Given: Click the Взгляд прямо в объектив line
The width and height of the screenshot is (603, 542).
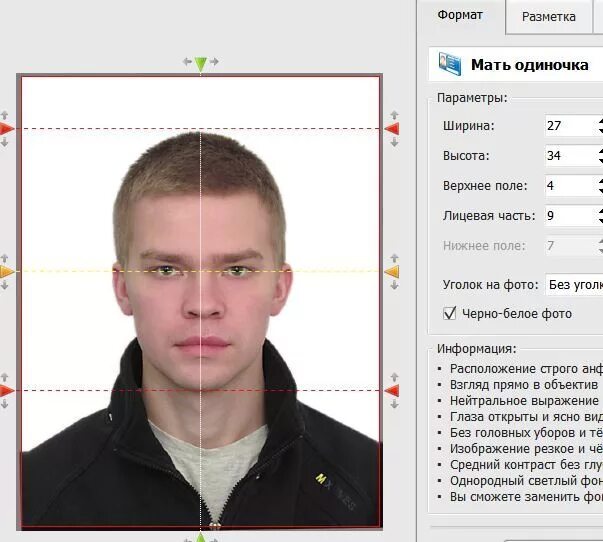Looking at the screenshot, I should point(524,385).
